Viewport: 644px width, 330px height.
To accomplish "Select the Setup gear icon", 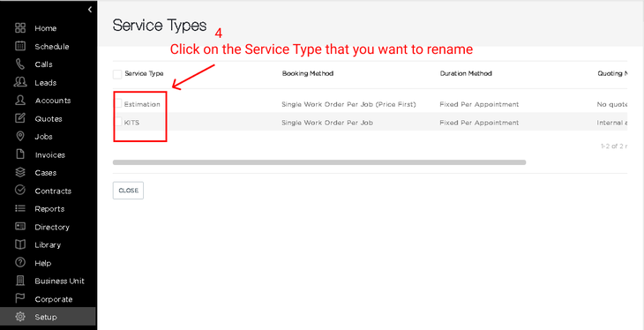I will 20,317.
